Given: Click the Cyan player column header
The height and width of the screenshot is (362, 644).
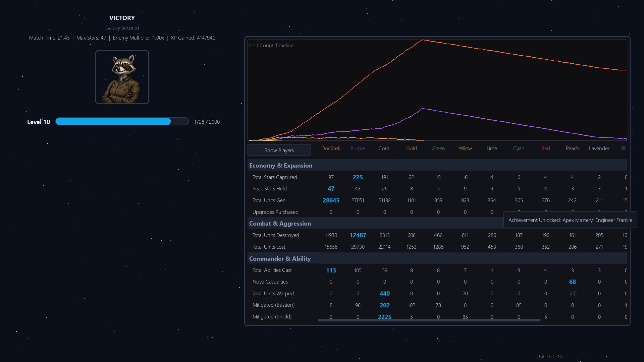Looking at the screenshot, I should click(519, 148).
